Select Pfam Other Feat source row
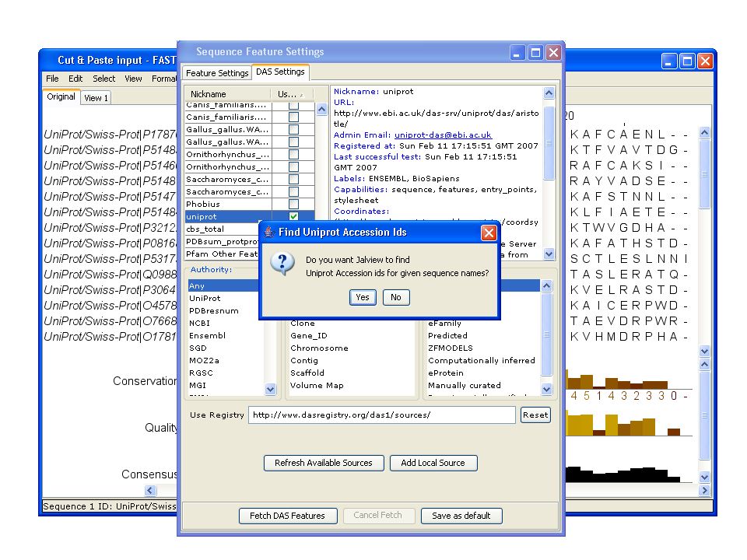 [222, 254]
